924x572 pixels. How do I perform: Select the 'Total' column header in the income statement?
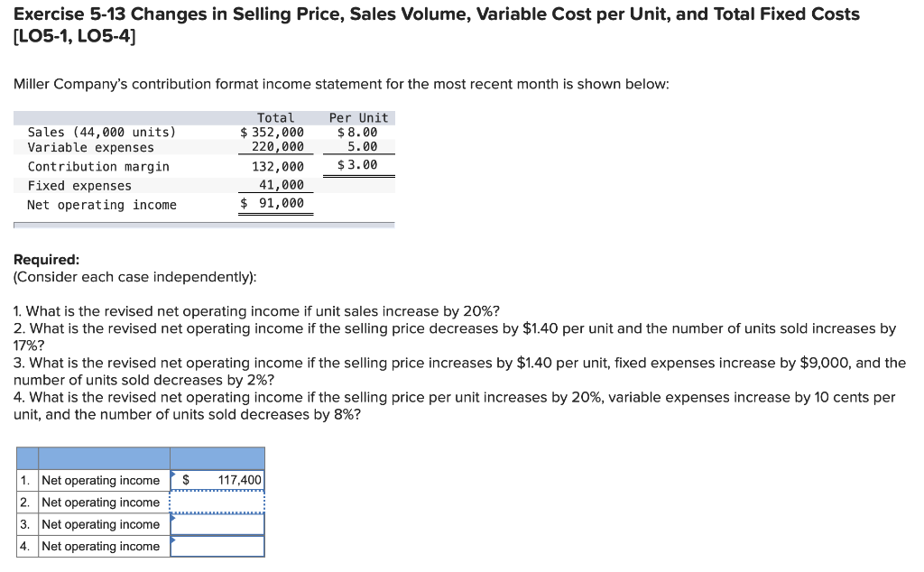pyautogui.click(x=276, y=117)
